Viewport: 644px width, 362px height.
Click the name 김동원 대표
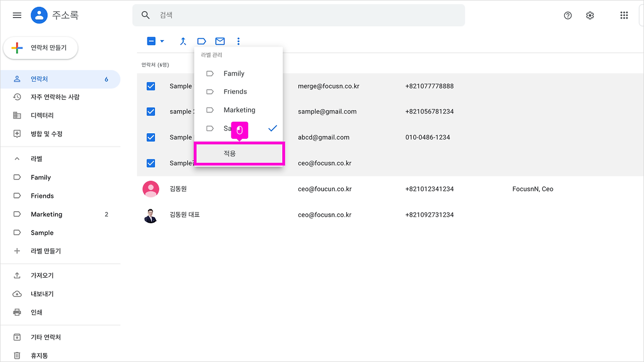pyautogui.click(x=185, y=215)
